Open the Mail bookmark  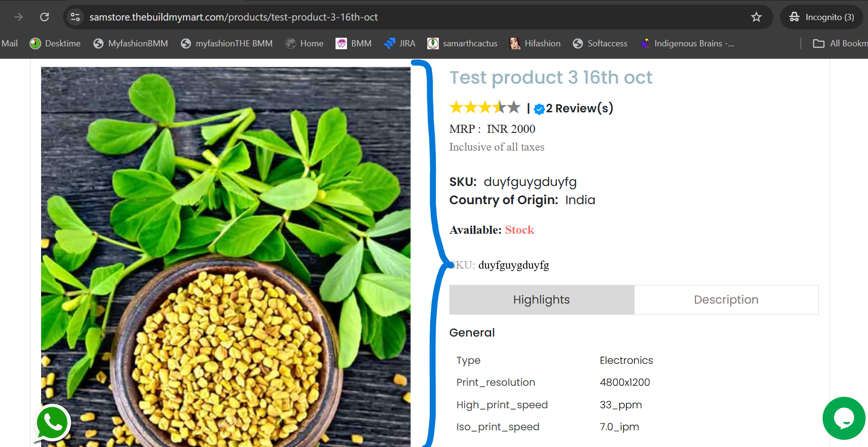(9, 44)
